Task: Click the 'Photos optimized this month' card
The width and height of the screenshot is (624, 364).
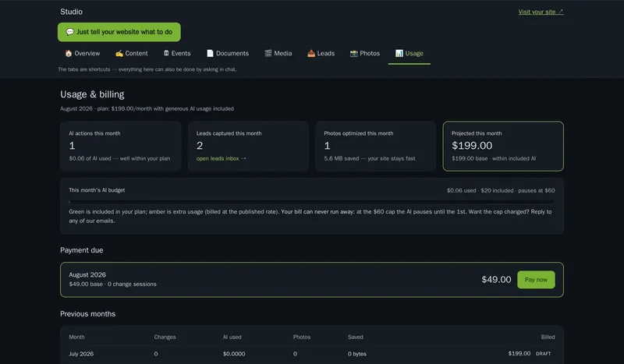Action: pyautogui.click(x=375, y=146)
